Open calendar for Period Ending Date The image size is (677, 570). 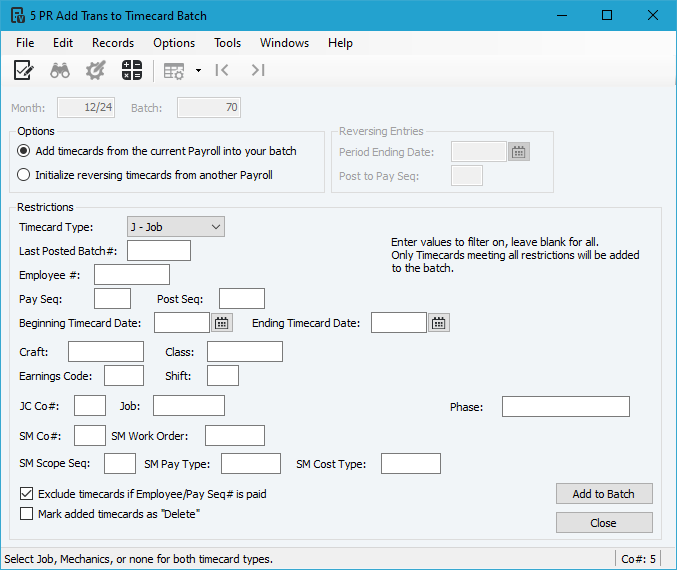click(519, 152)
